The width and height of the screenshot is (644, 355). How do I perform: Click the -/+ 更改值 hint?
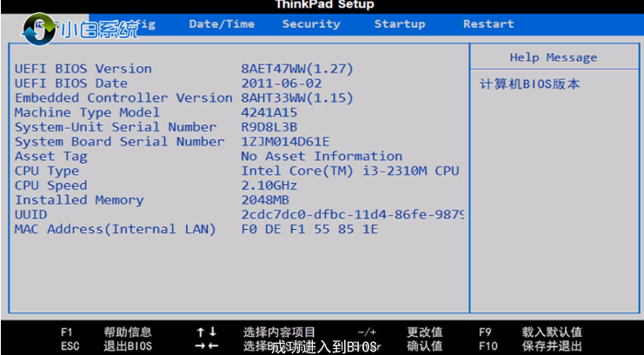click(400, 332)
